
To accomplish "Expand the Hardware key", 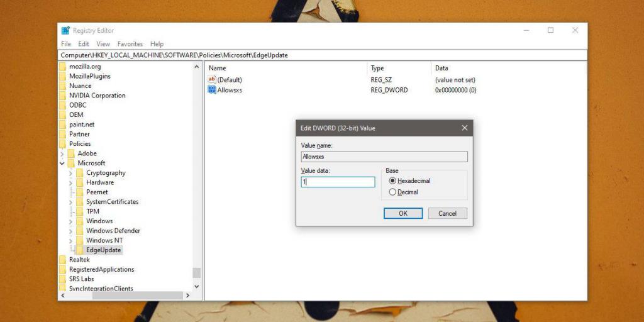I will click(x=70, y=182).
